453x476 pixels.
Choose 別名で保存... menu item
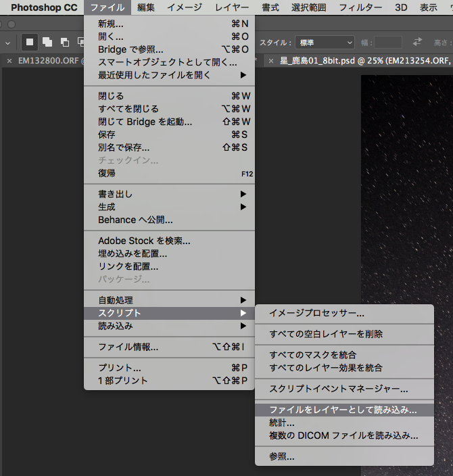pos(169,147)
